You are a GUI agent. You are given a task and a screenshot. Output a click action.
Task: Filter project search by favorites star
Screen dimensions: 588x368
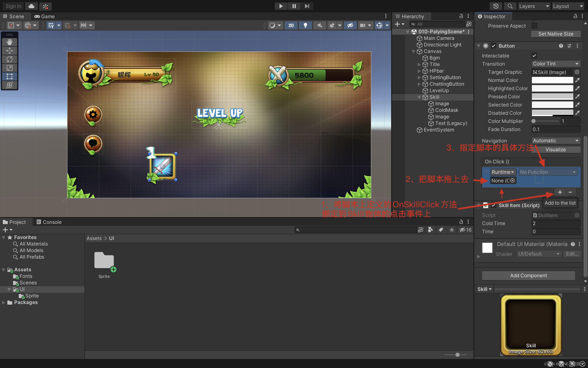pos(452,230)
